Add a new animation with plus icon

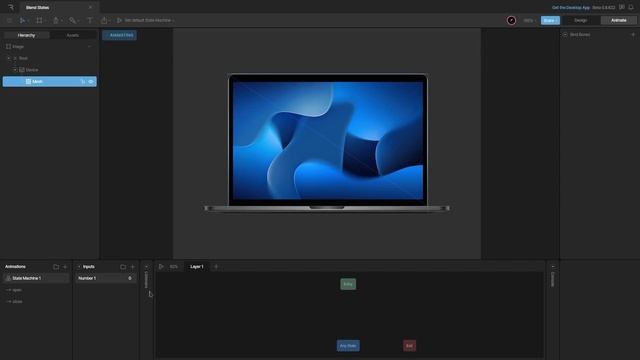point(65,267)
